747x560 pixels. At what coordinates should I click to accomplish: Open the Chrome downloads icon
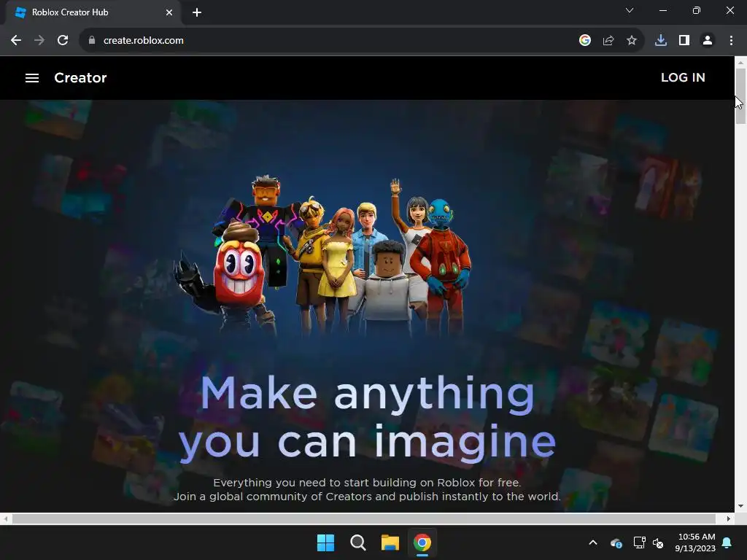click(x=661, y=41)
